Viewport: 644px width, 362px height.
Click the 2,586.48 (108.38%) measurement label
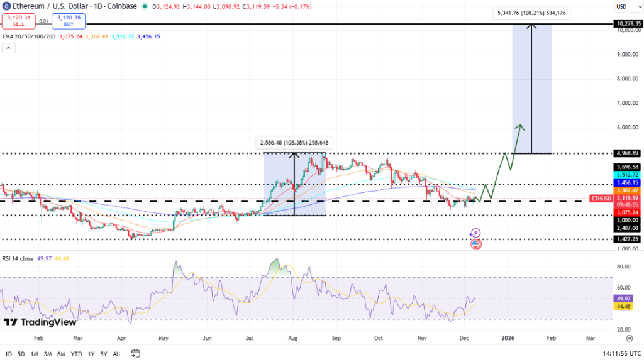point(294,143)
